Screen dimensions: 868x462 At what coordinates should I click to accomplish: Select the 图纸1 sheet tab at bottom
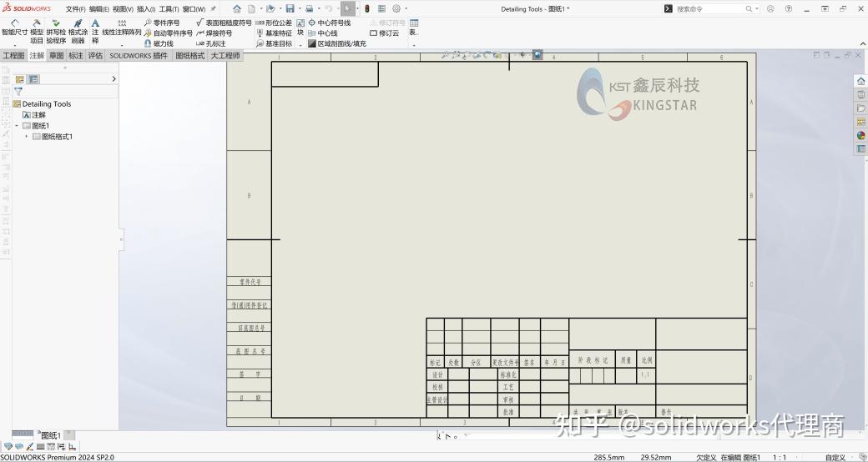coord(51,435)
